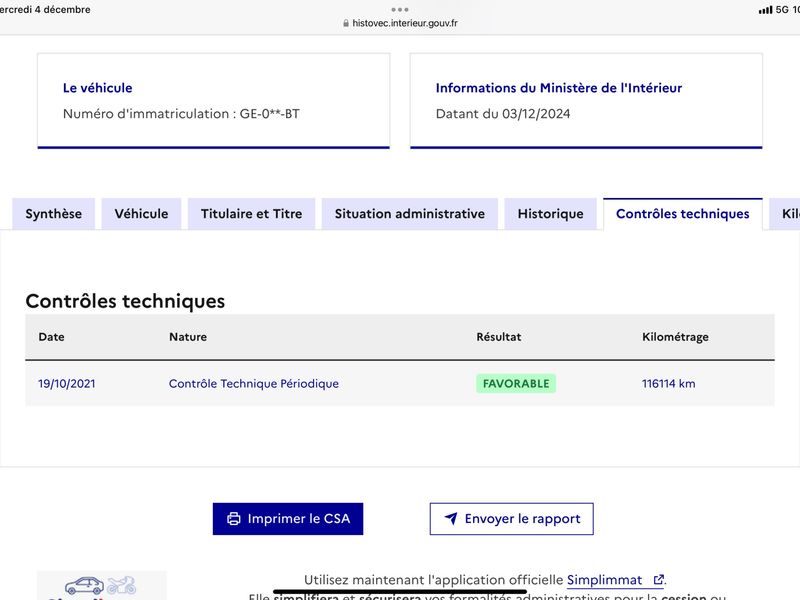Select the Contrôles techniques tab

pyautogui.click(x=683, y=214)
